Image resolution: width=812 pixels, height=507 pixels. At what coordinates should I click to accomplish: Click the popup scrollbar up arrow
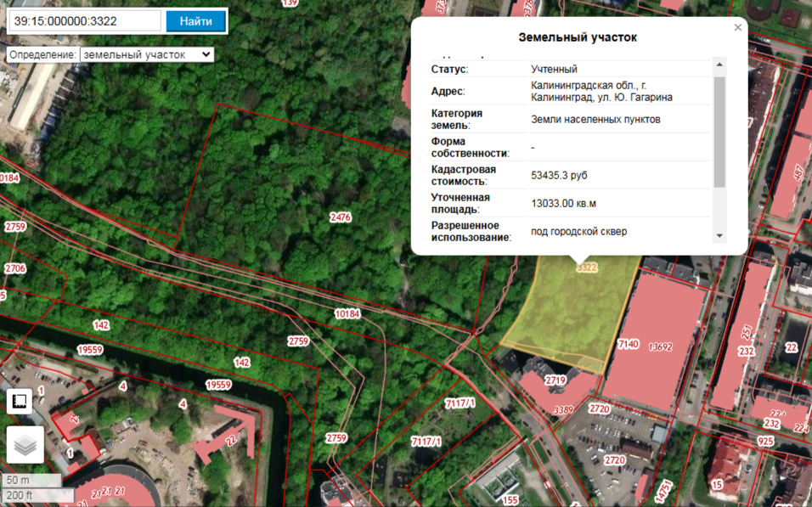[x=719, y=65]
